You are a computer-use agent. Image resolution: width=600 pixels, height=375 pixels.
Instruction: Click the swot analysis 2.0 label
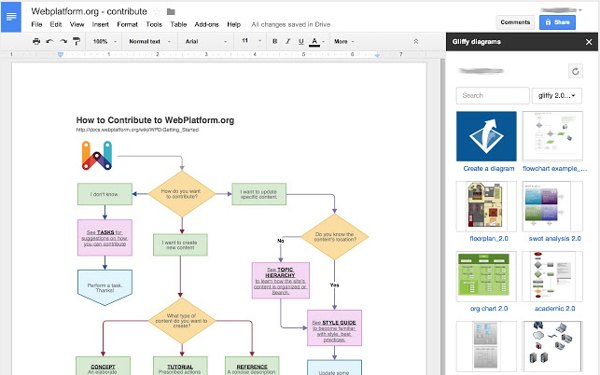coord(554,238)
